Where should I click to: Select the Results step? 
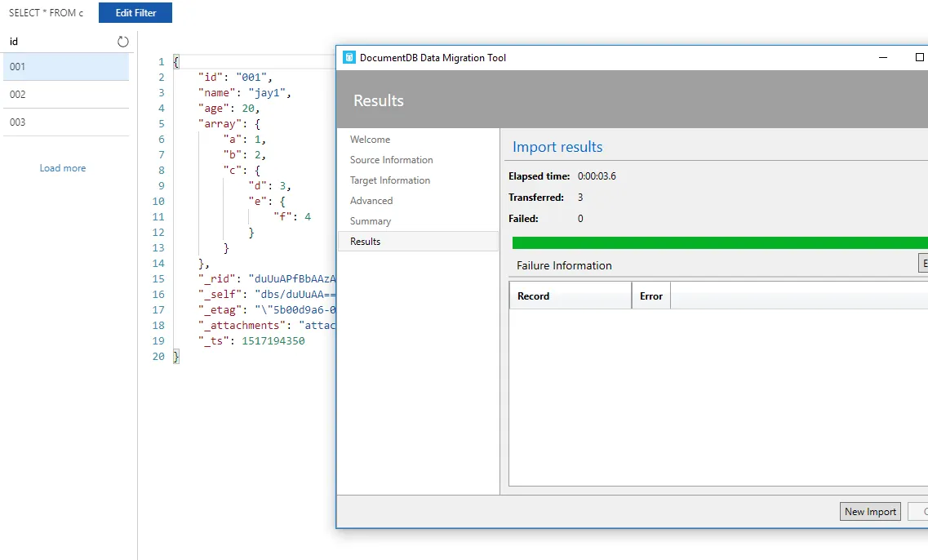(x=418, y=242)
